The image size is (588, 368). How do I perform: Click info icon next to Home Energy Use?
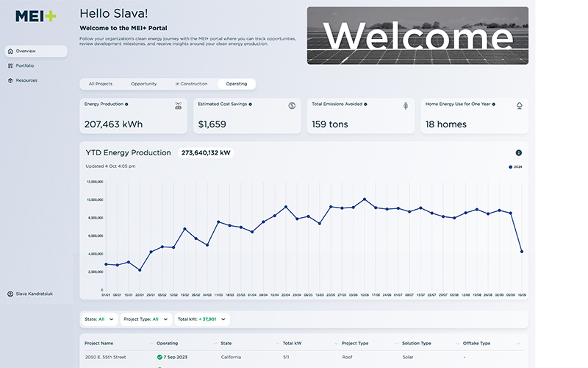tap(494, 105)
